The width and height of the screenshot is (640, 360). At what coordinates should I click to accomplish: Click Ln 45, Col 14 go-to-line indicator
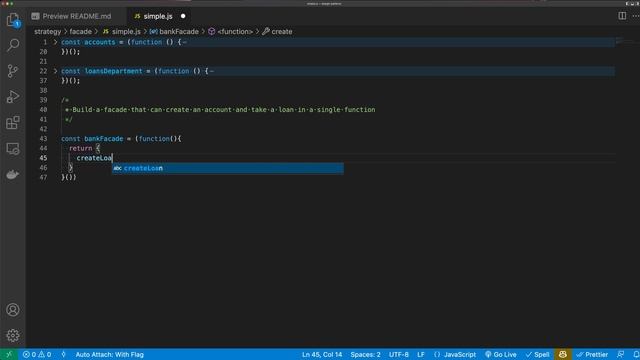[322, 354]
